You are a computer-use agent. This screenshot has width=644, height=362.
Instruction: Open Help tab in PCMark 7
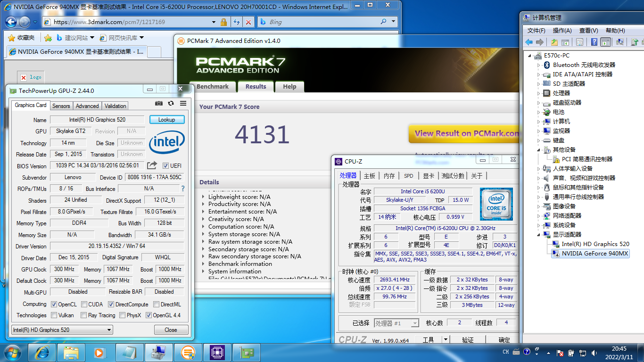289,87
